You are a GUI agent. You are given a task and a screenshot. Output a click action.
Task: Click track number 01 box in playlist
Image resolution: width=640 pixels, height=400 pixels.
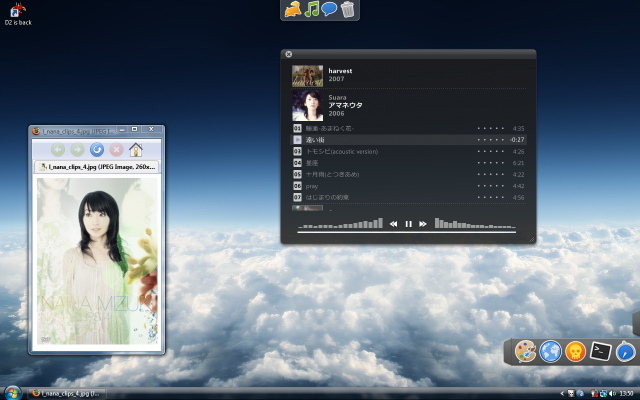pyautogui.click(x=297, y=129)
